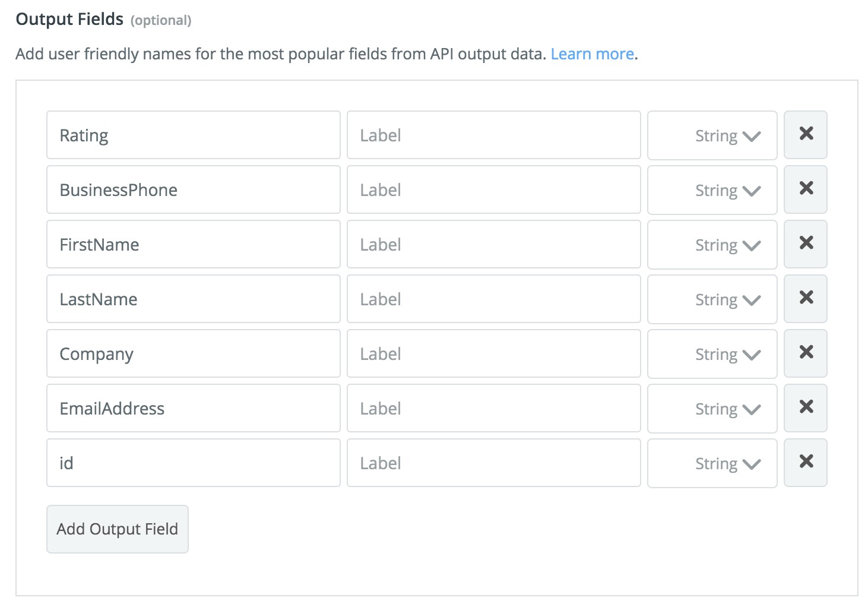This screenshot has width=868, height=607.
Task: Open the String dropdown for Company
Action: (x=712, y=354)
